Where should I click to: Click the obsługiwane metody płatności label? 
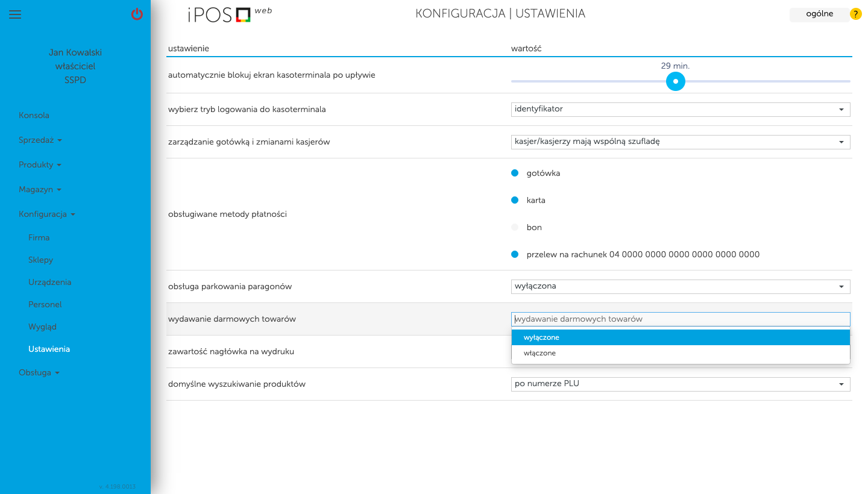coord(227,214)
